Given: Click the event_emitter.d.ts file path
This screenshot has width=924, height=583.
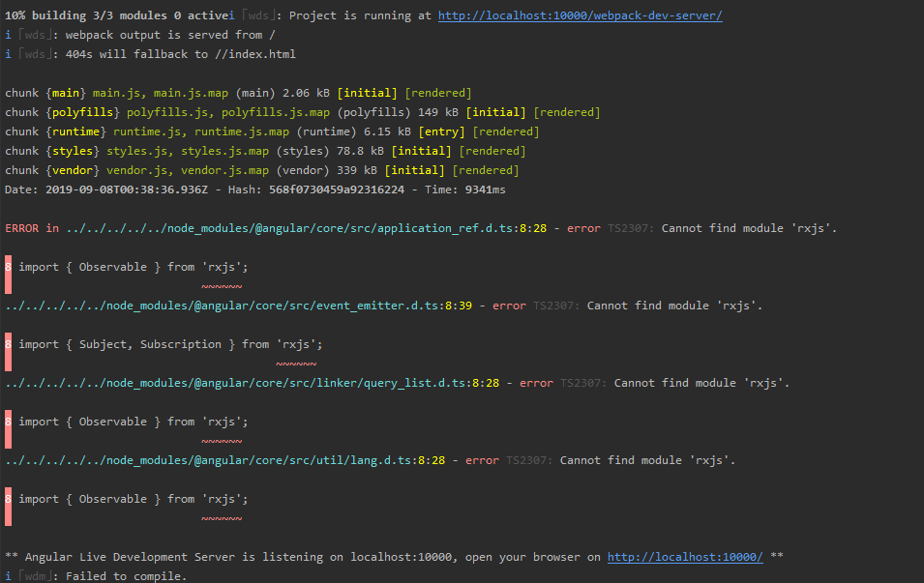Looking at the screenshot, I should (223, 305).
